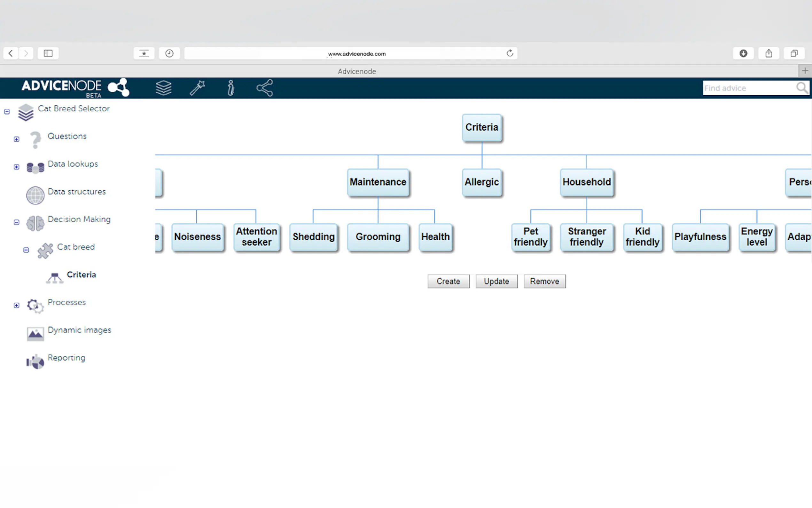Click the Reporting chart icon
812x508 pixels.
pos(35,361)
